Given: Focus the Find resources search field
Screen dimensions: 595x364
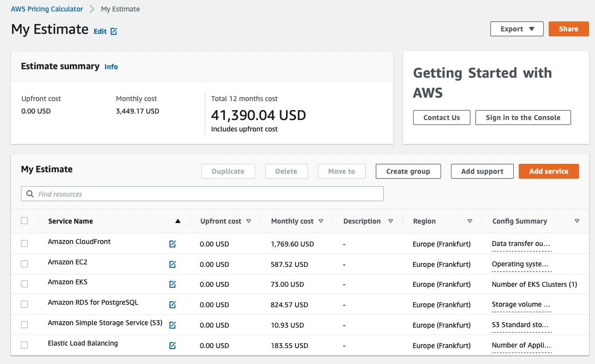Looking at the screenshot, I should pyautogui.click(x=202, y=194).
